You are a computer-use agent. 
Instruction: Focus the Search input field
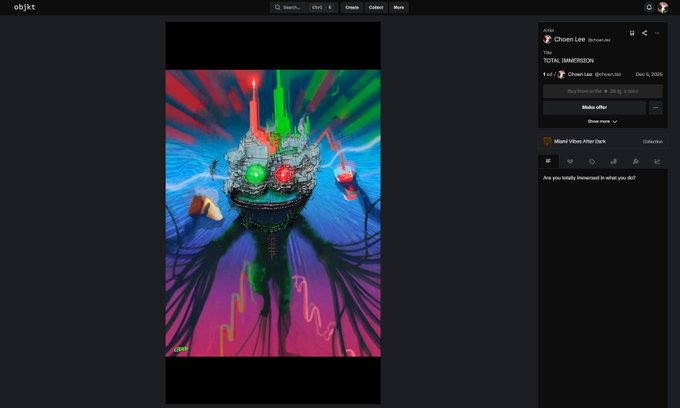tap(304, 7)
